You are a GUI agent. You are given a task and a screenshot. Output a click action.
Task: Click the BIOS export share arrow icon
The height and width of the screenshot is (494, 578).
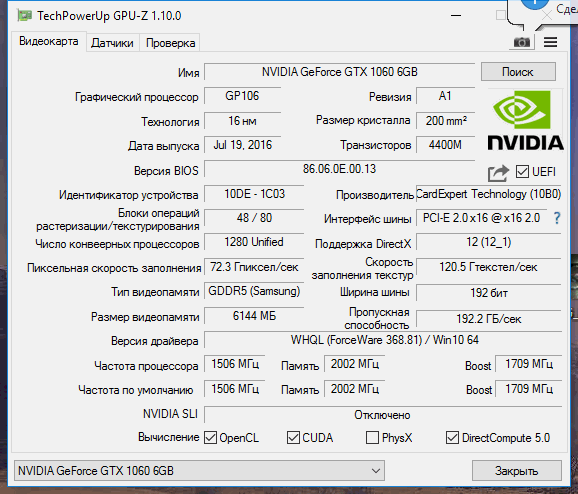[x=498, y=173]
